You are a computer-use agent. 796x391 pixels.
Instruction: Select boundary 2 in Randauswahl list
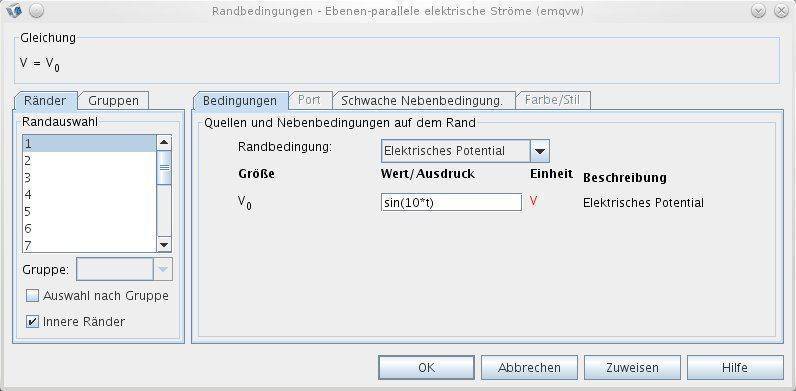click(x=89, y=161)
